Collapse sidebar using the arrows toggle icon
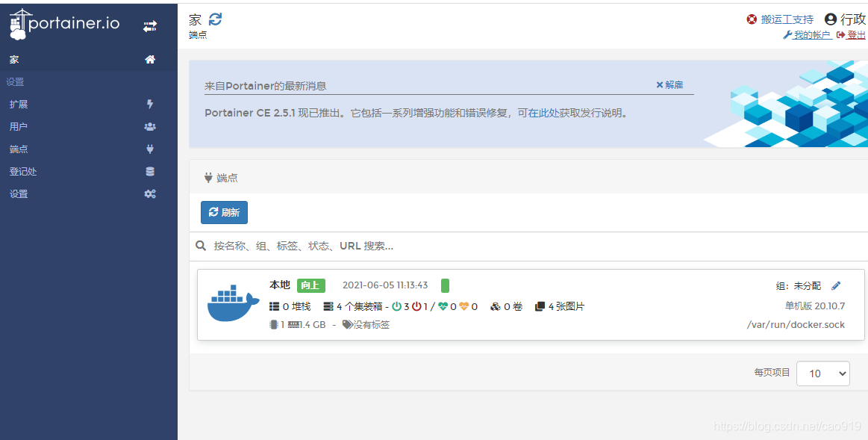The width and height of the screenshot is (868, 440). [150, 26]
